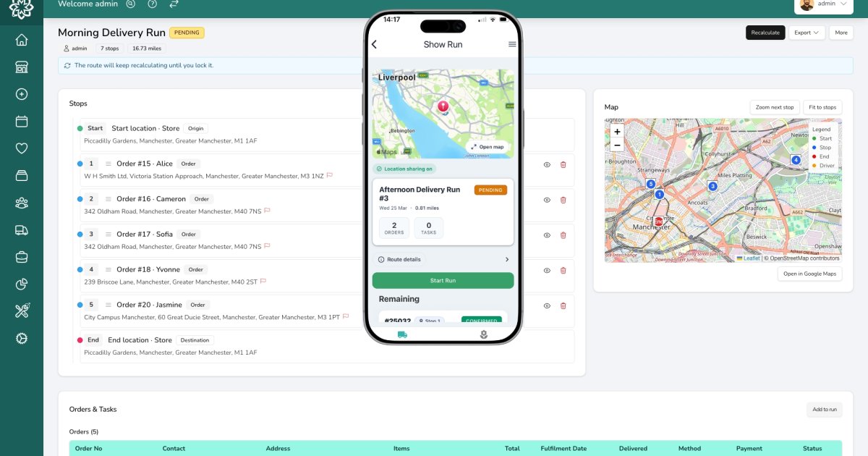This screenshot has height=456, width=868.
Task: Tap the red location pin on phone map
Action: 443,107
